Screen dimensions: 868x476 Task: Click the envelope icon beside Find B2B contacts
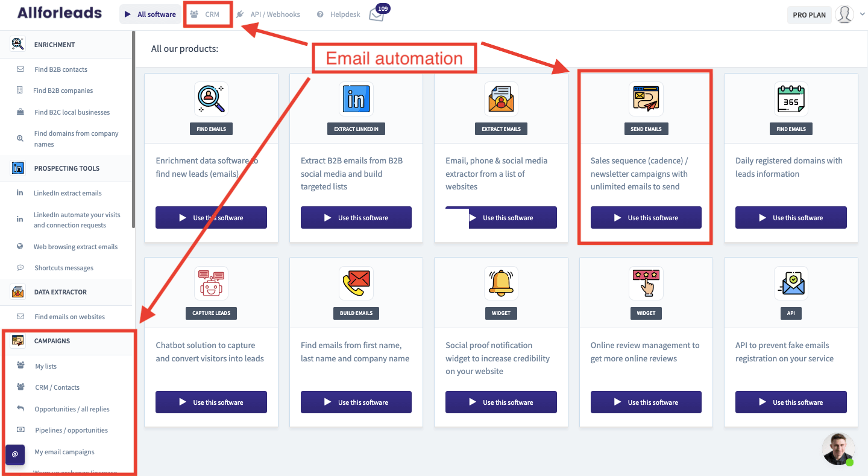(x=20, y=69)
